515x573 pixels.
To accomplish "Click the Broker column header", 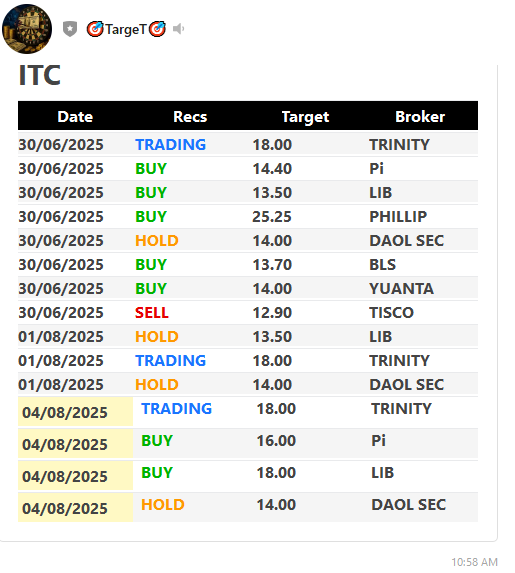I will 420,117.
